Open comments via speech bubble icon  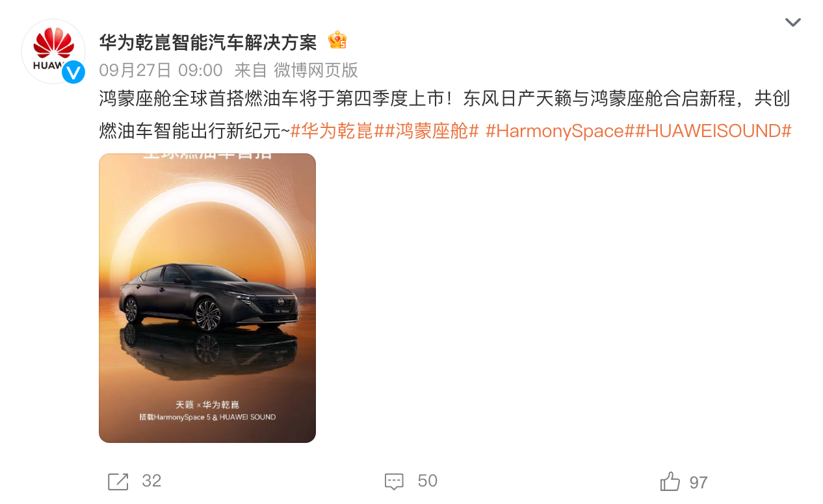(x=394, y=481)
